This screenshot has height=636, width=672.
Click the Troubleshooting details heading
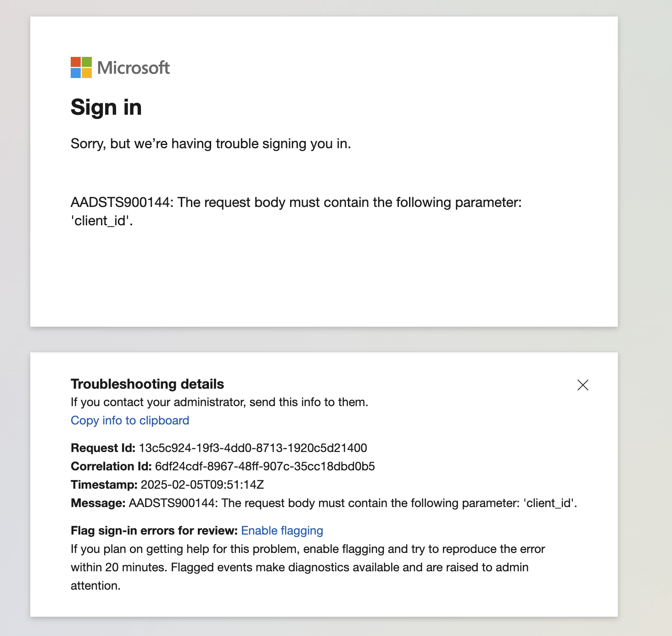147,384
